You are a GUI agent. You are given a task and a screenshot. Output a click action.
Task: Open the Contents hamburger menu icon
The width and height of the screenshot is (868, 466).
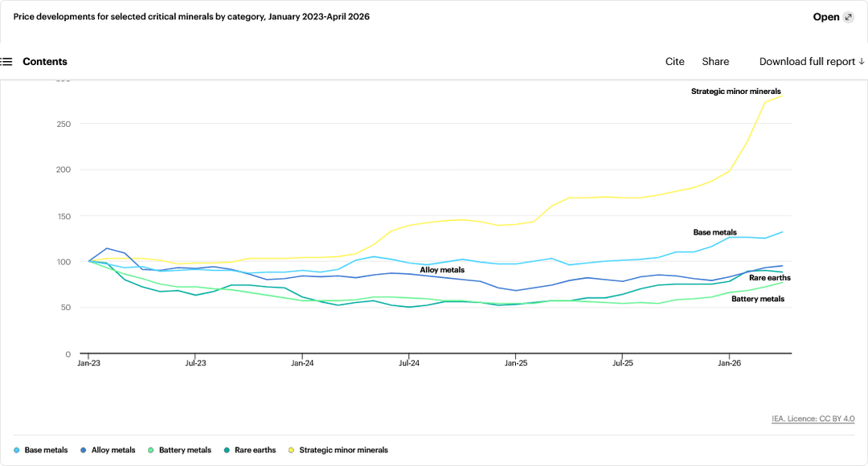6,61
